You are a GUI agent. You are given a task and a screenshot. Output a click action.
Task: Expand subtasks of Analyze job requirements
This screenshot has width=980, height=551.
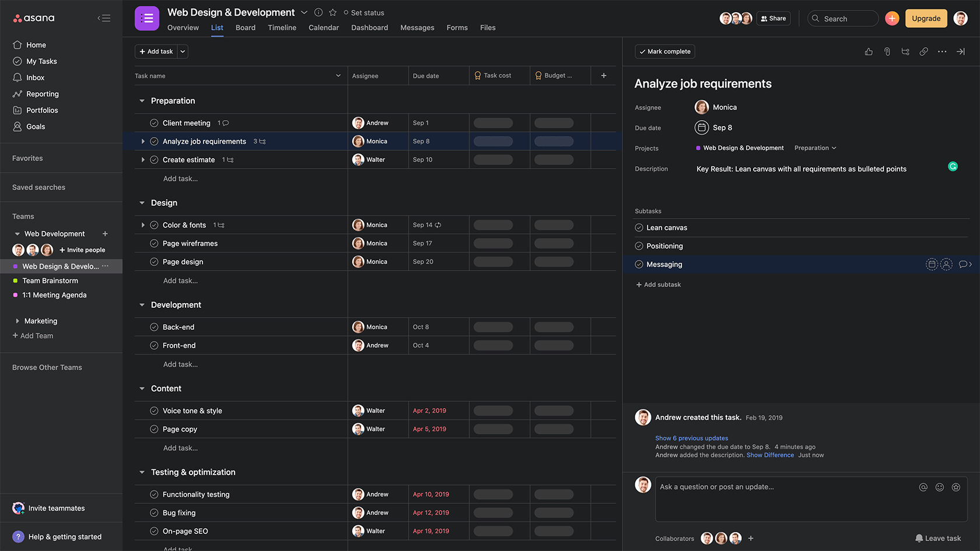(x=143, y=141)
